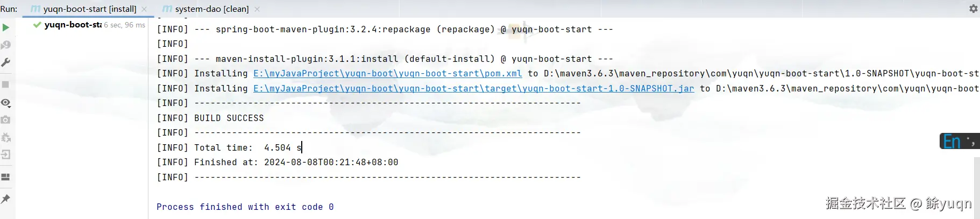Image resolution: width=980 pixels, height=219 pixels.
Task: Open Run panel gear settings
Action: (973, 9)
